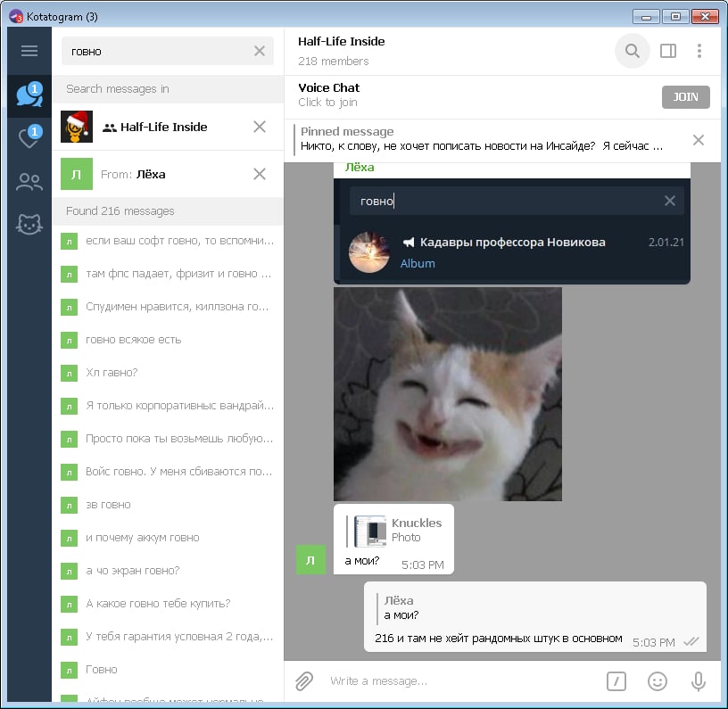Open result 'говно всякое есть'
The width and height of the screenshot is (728, 709).
[168, 340]
